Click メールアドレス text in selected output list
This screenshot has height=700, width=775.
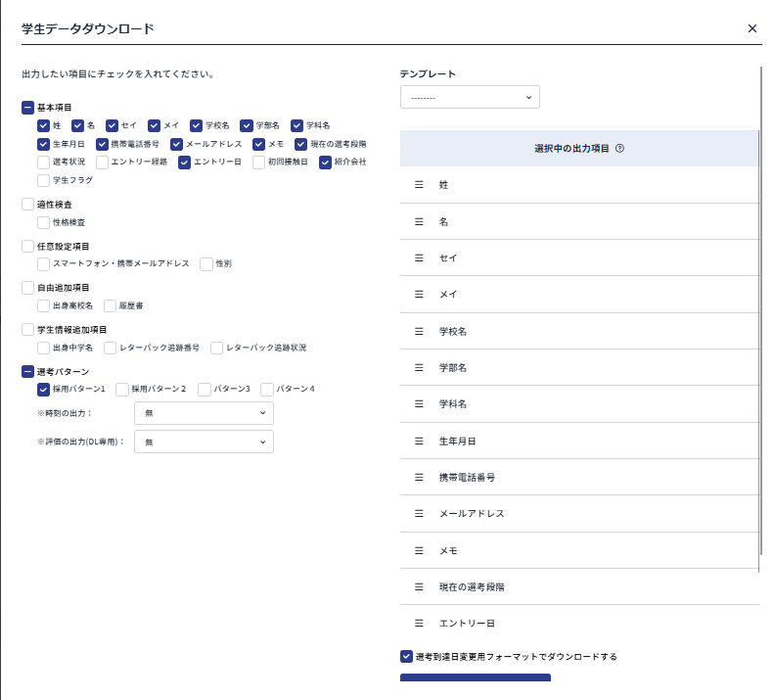coord(472,514)
